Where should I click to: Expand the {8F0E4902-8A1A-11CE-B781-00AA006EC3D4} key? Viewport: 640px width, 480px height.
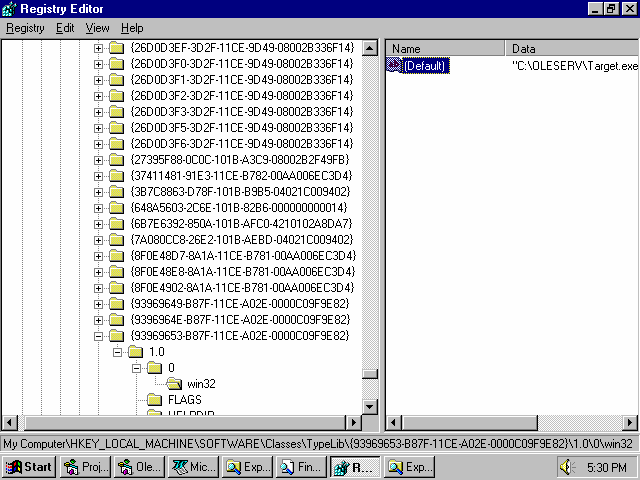[98, 287]
